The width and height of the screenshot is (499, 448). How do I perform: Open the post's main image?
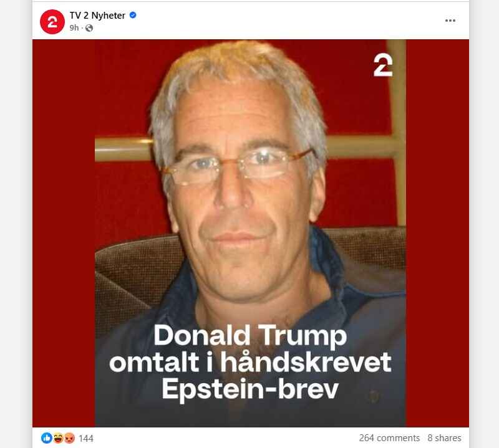(251, 233)
